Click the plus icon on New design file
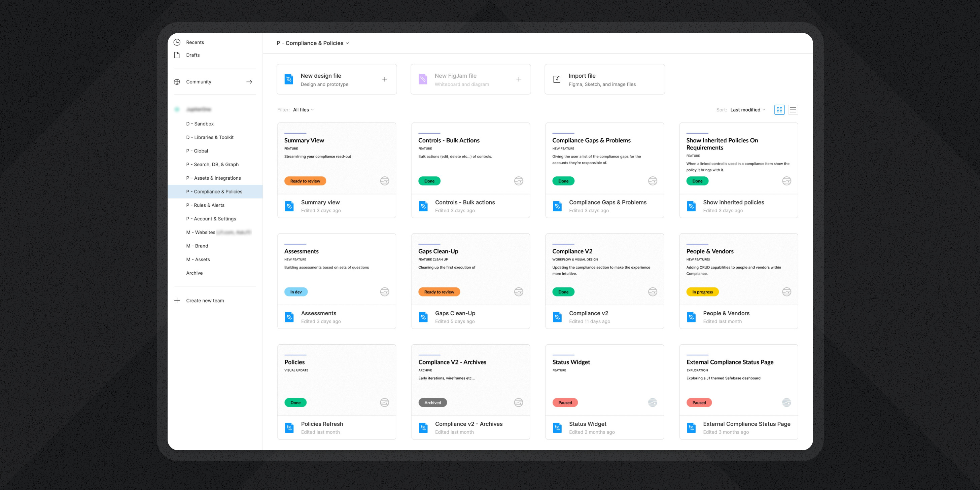 (385, 79)
